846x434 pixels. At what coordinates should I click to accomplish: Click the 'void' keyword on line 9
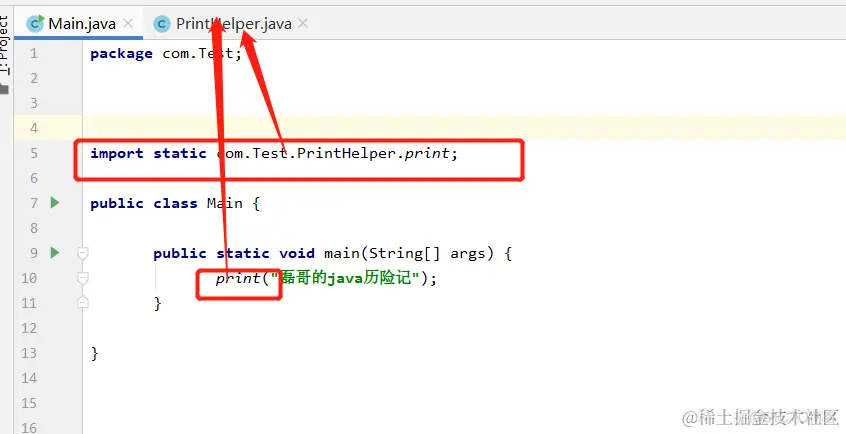point(297,253)
